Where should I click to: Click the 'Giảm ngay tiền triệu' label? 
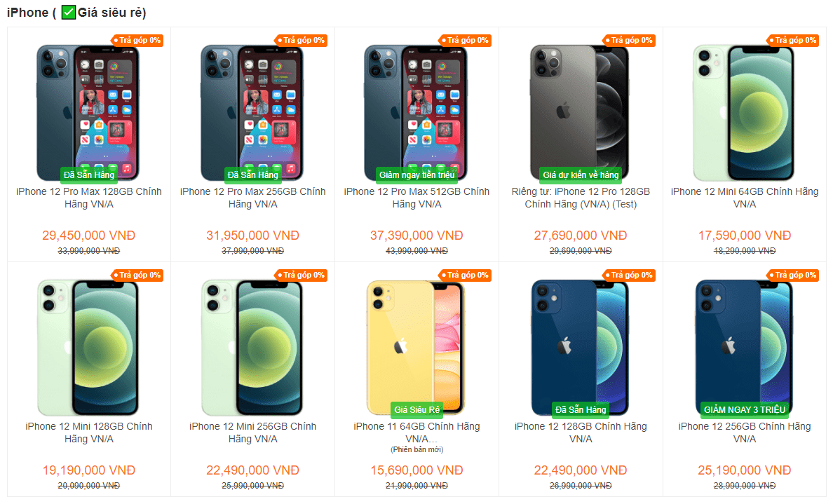coord(417,175)
